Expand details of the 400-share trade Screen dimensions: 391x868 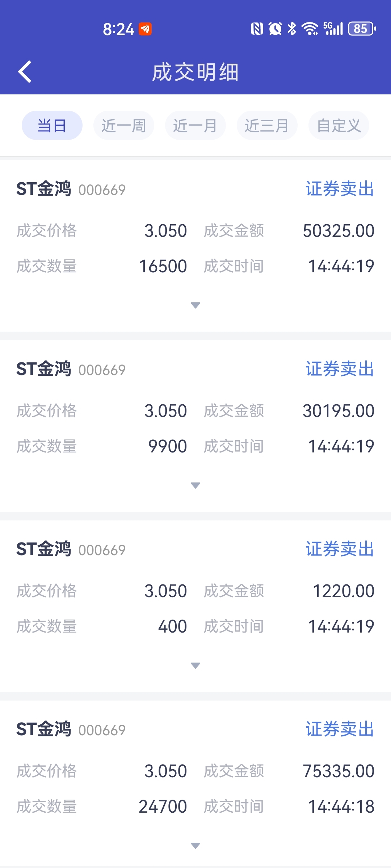click(x=195, y=665)
